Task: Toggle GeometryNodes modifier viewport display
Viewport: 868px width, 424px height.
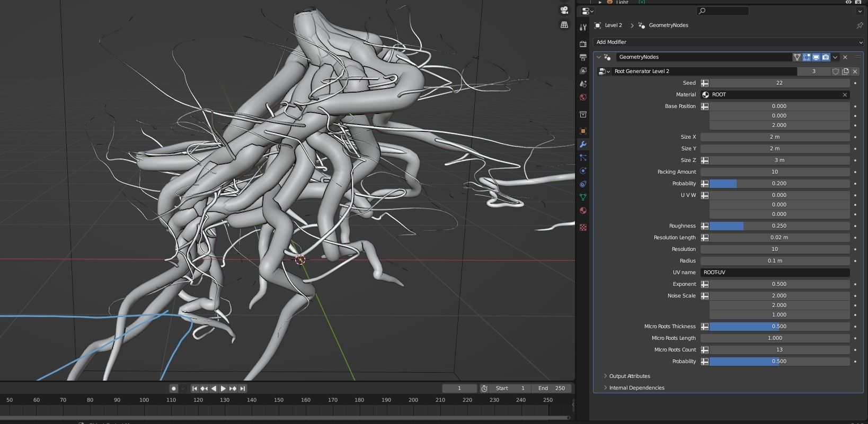Action: [816, 57]
